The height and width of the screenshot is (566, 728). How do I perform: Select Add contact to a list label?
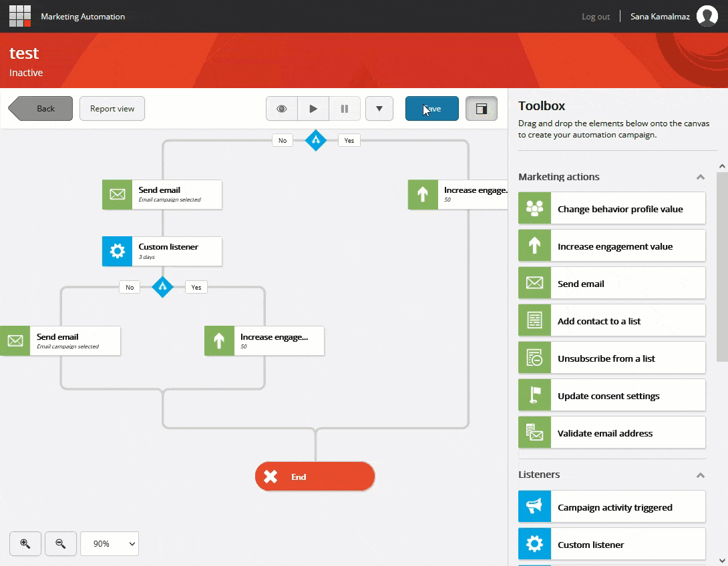[599, 321]
